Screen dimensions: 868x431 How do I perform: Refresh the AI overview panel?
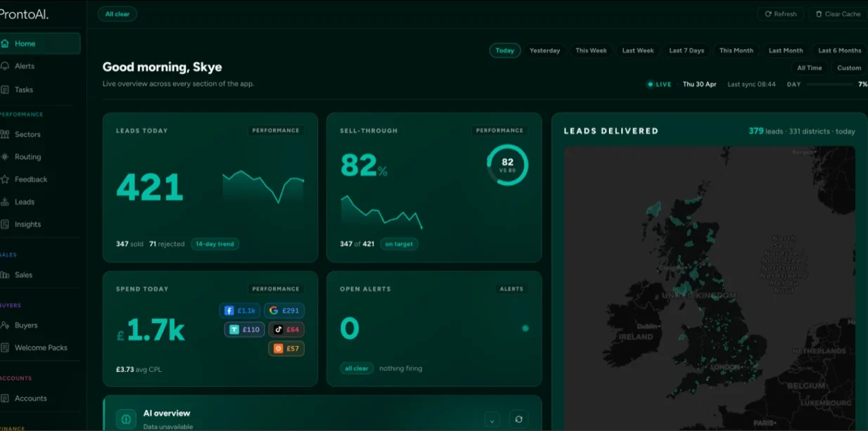pyautogui.click(x=518, y=419)
